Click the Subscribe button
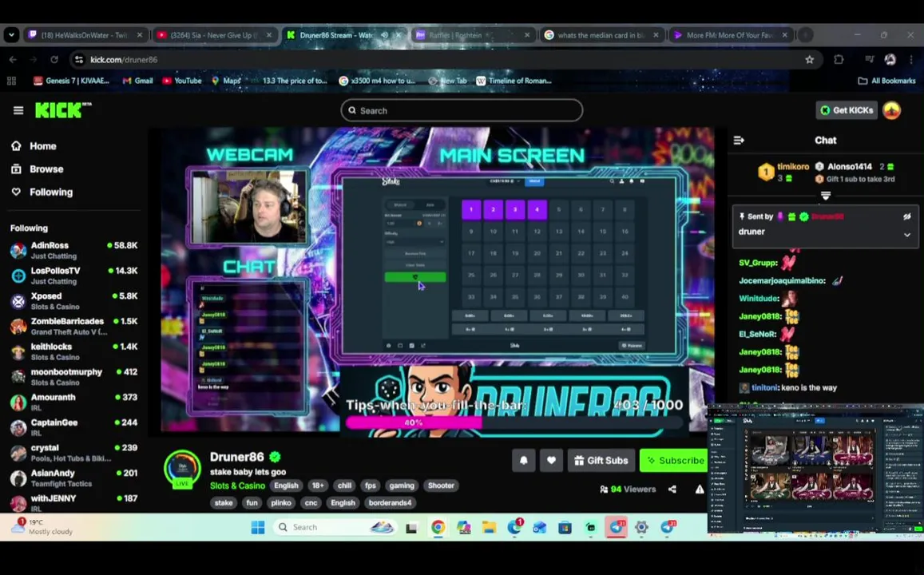 675,460
